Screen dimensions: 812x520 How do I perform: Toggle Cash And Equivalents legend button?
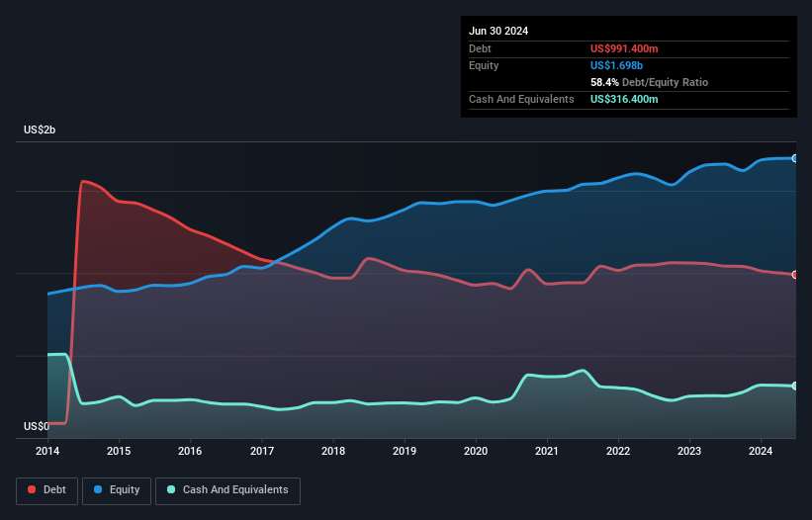[x=227, y=490]
